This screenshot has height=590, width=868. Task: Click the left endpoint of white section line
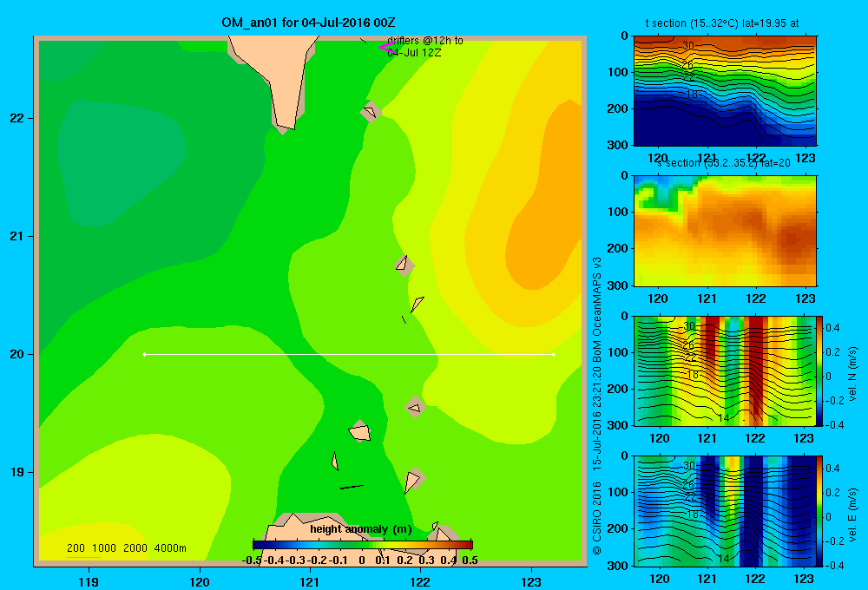click(x=144, y=354)
